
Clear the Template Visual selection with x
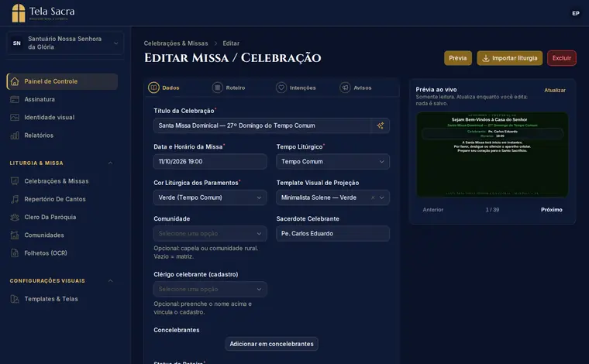tap(373, 197)
